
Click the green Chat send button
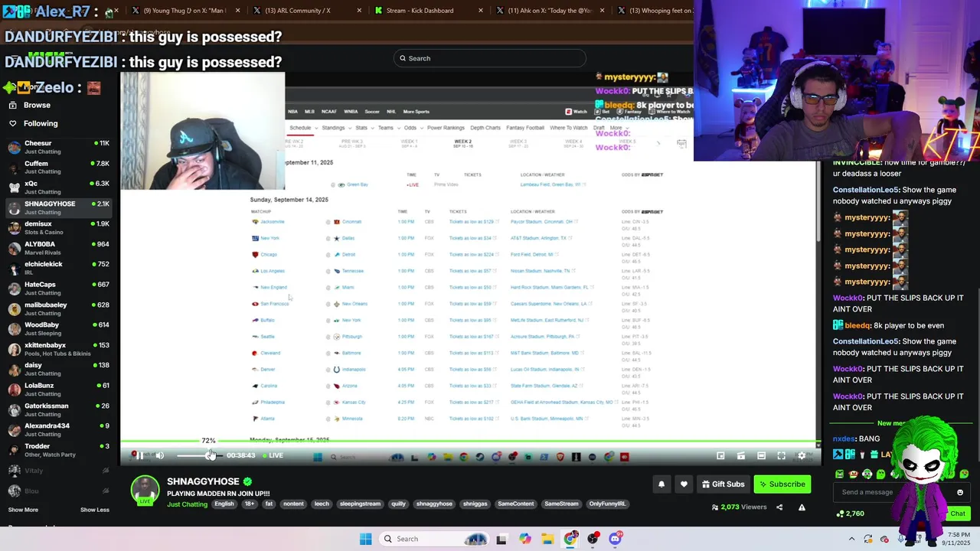(956, 514)
